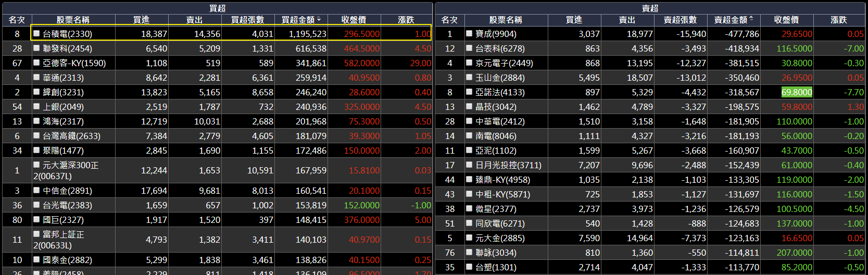Tick the checkbox next to 聯發科(2454)
The width and height of the screenshot is (868, 275).
(36, 48)
